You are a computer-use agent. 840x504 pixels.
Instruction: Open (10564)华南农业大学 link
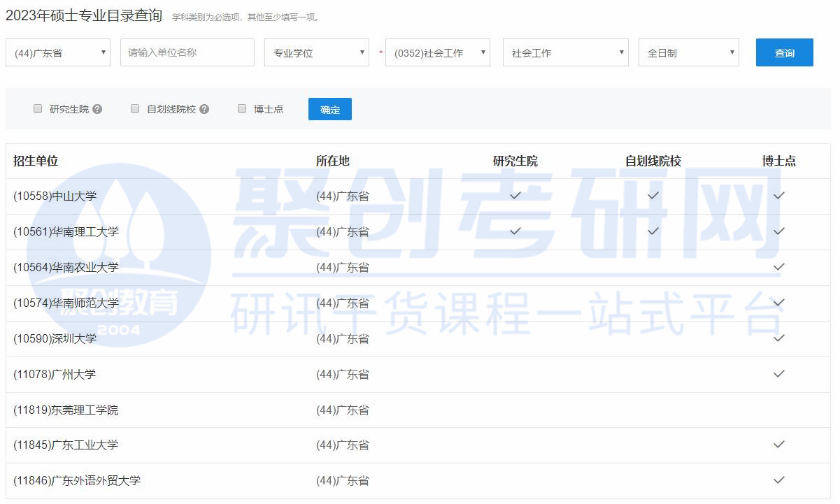tap(66, 267)
